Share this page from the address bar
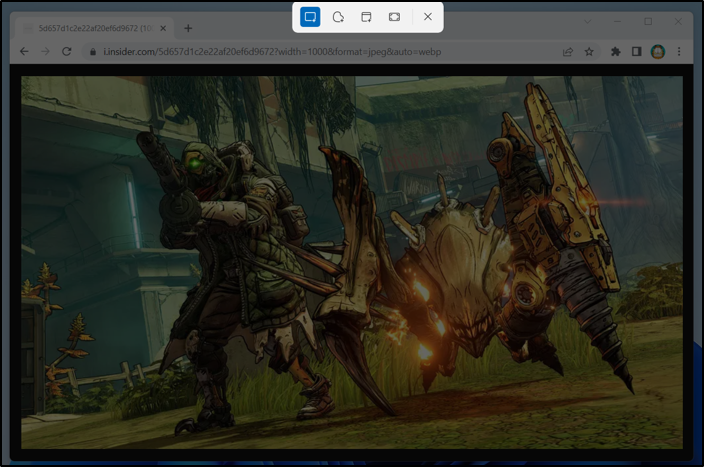Screen dimensions: 704x467 click(x=568, y=51)
